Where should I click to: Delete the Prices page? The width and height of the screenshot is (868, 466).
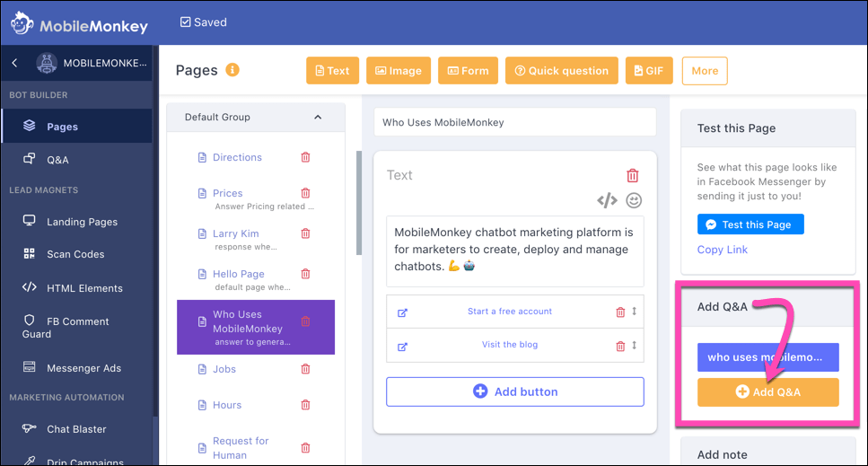pyautogui.click(x=305, y=193)
